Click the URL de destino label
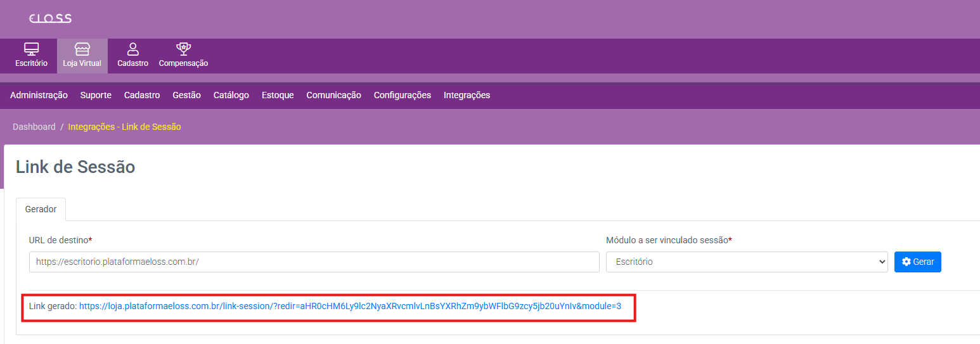 tap(60, 240)
